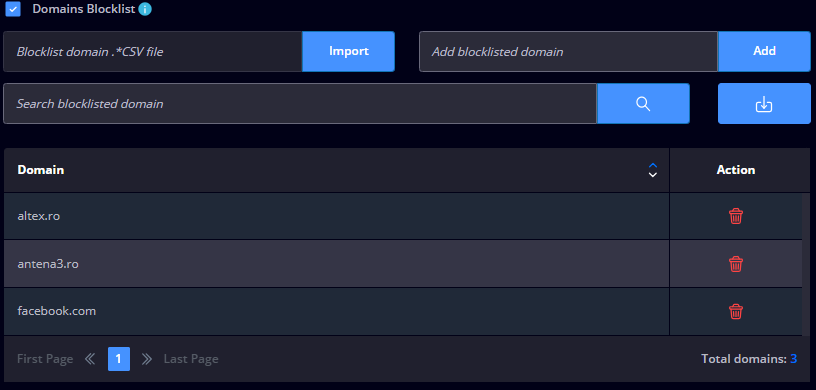Import the blocklist CSV file
The image size is (816, 390).
349,52
